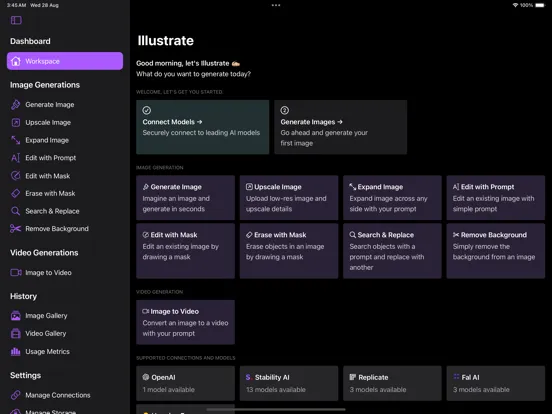The height and width of the screenshot is (414, 552).
Task: Click the '13 models available' text
Action: pyautogui.click(x=276, y=390)
